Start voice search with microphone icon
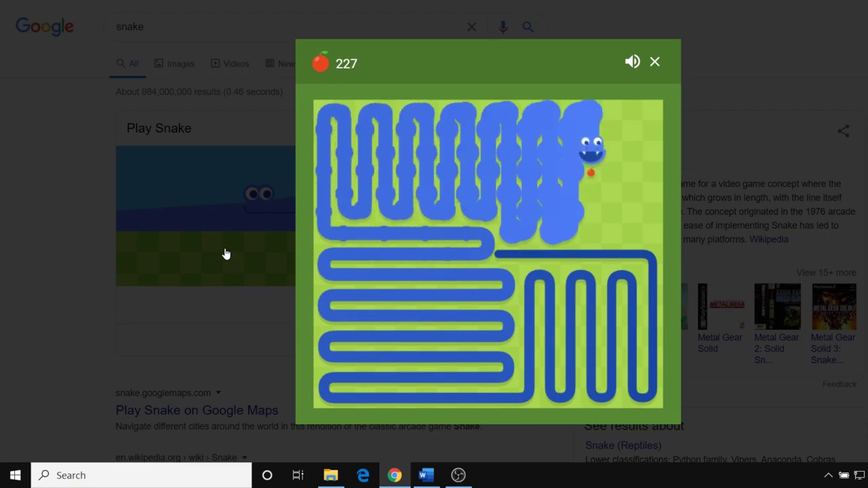The width and height of the screenshot is (868, 488). (x=502, y=27)
